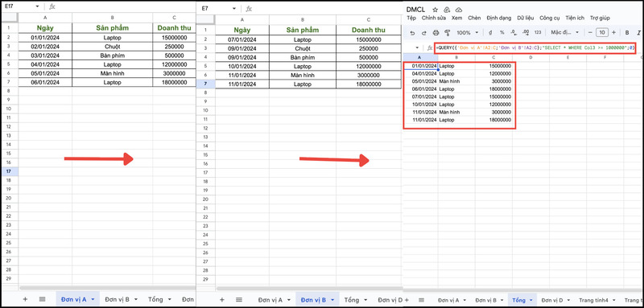Image resolution: width=644 pixels, height=308 pixels.
Task: Open Tổng tab arrow in left window
Action: tap(169, 300)
